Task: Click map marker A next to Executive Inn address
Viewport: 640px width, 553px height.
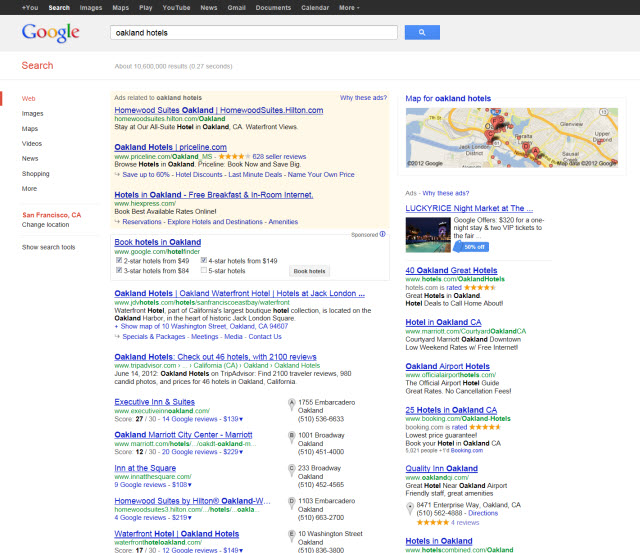Action: point(291,404)
